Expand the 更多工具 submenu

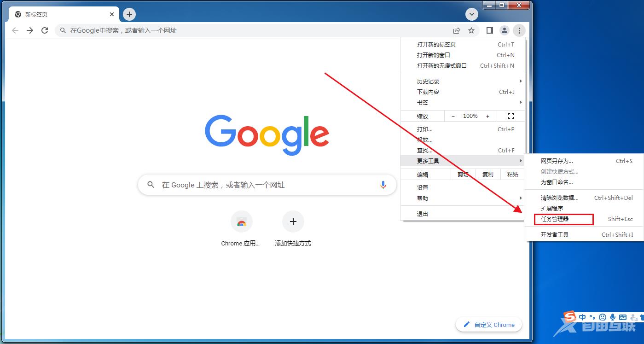(x=462, y=161)
